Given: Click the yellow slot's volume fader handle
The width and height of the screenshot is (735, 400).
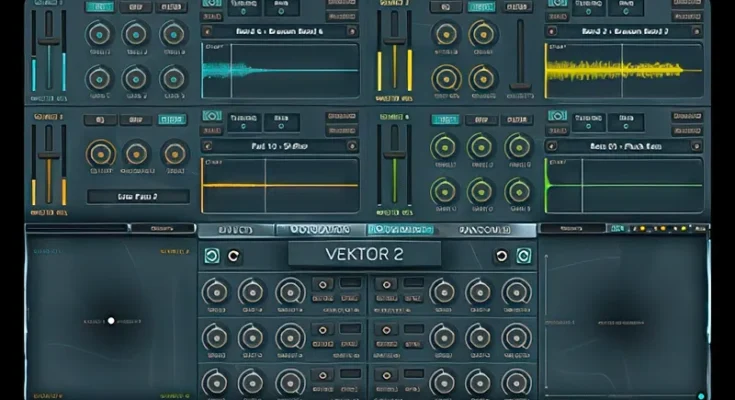Looking at the screenshot, I should click(x=395, y=41).
